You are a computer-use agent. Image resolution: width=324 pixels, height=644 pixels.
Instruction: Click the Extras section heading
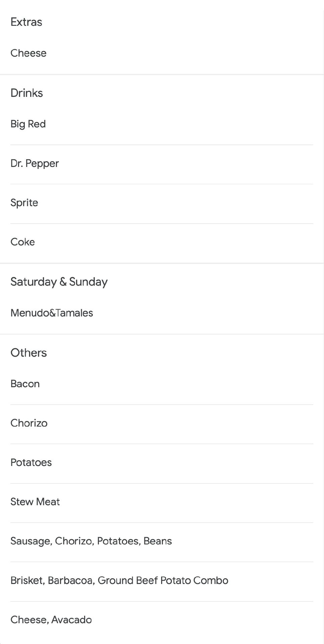(26, 22)
